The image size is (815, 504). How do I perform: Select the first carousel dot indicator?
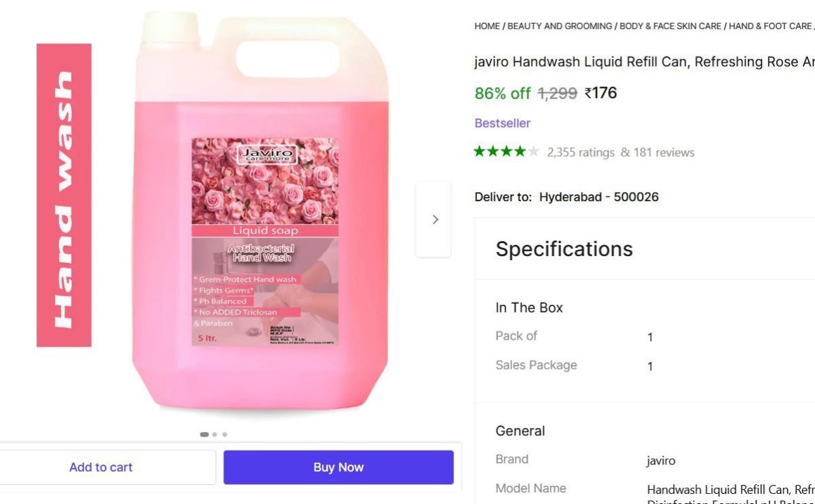204,434
